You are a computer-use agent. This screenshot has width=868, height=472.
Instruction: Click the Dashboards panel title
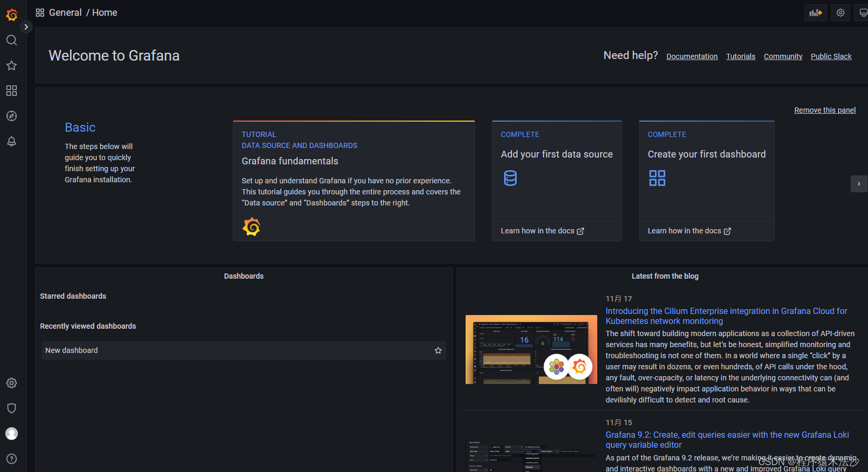click(244, 276)
